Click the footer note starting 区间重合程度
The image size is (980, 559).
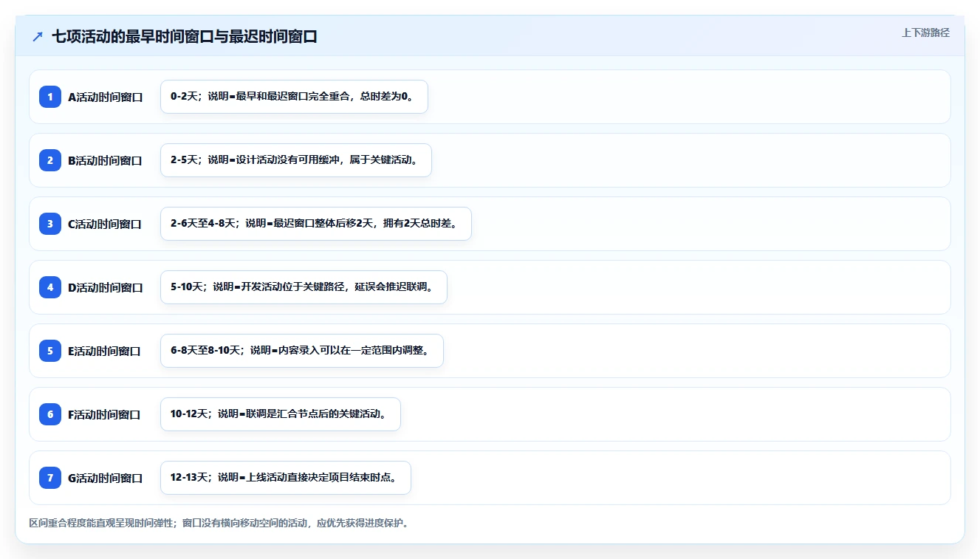219,523
